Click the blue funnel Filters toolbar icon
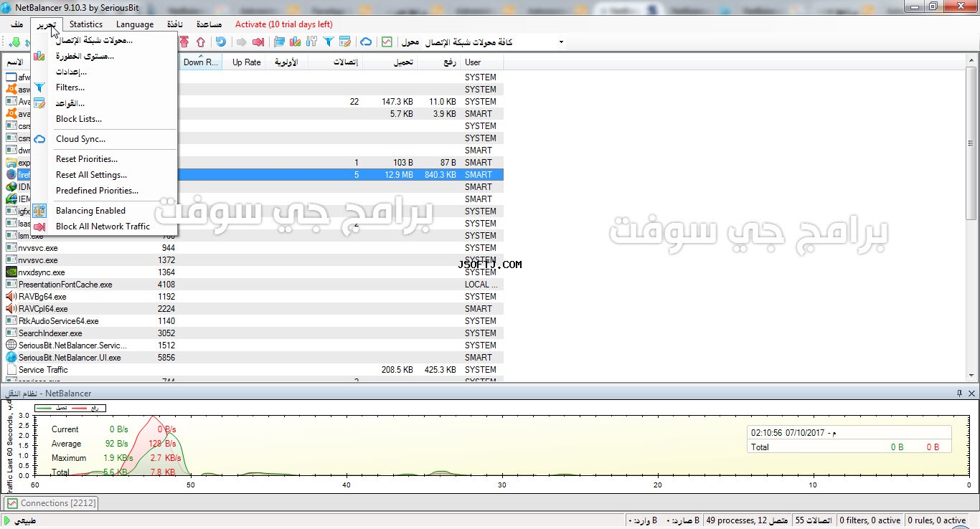Screen dimensions: 980x529 [329, 42]
